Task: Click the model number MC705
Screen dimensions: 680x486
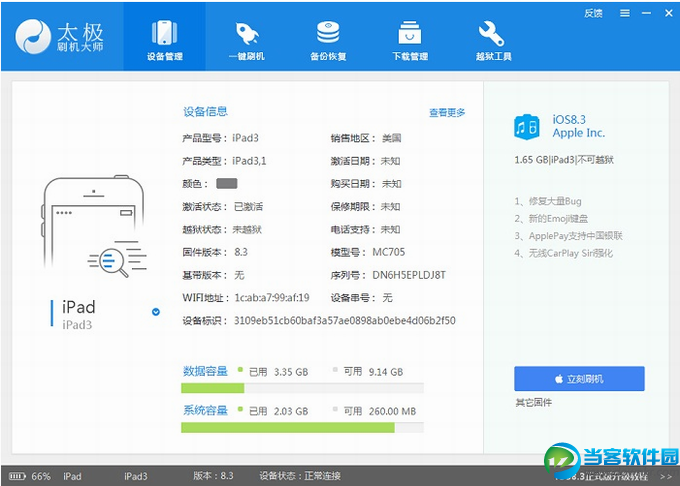Action: (x=389, y=252)
